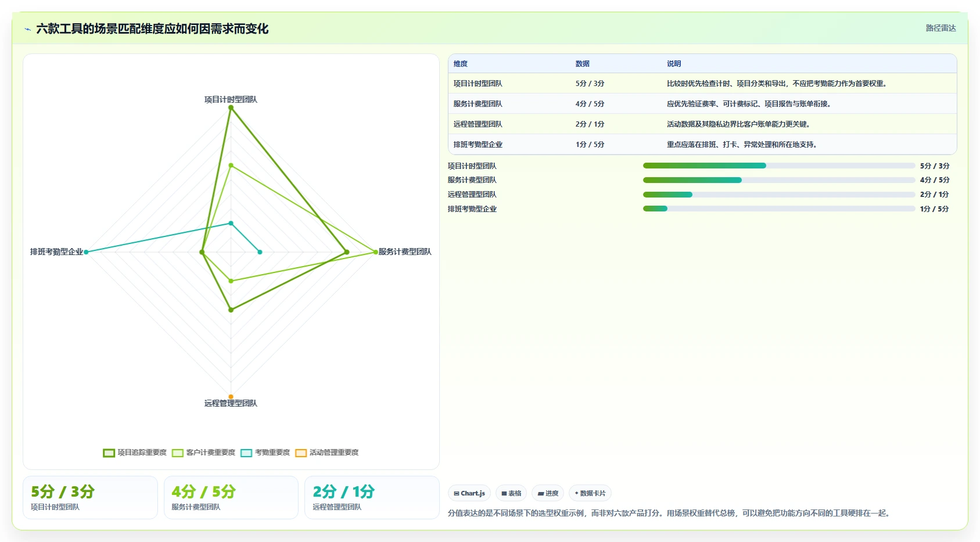Click the 数据 column header

click(583, 64)
